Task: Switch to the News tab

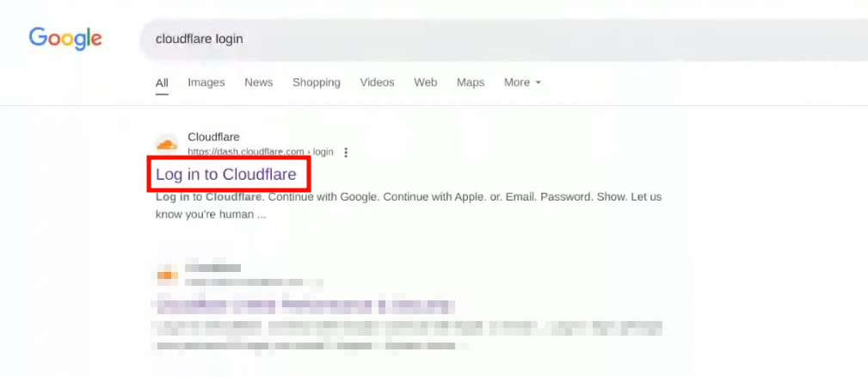Action: [259, 83]
